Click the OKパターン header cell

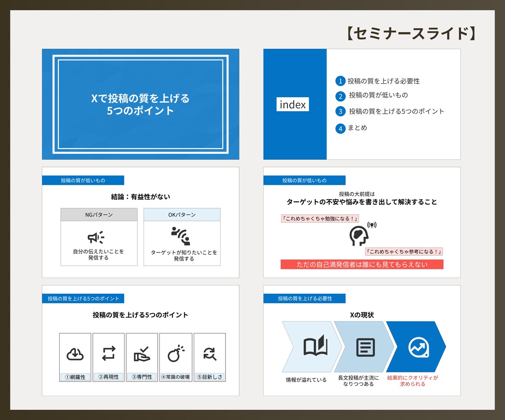click(182, 215)
